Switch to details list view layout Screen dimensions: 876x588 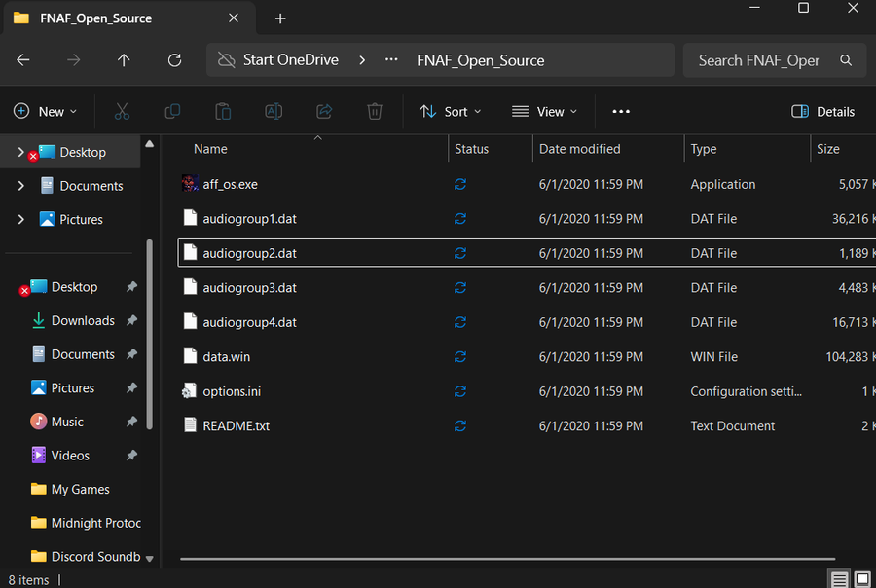[x=839, y=579]
